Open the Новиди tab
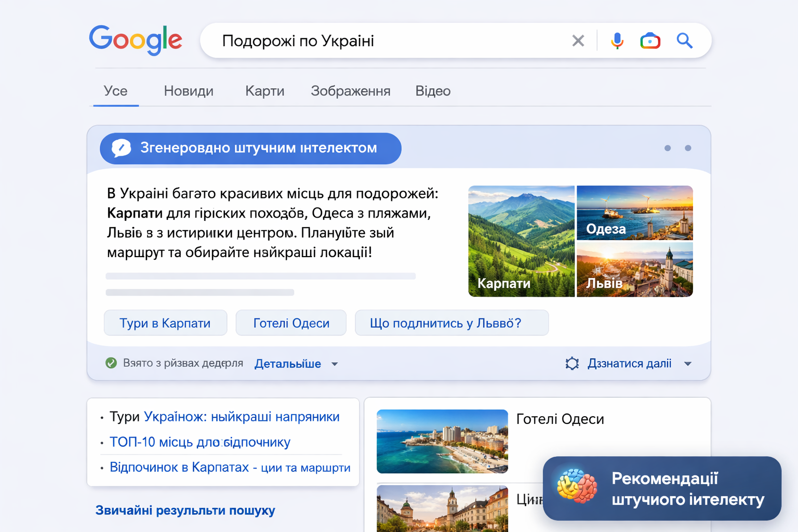The height and width of the screenshot is (532, 798). pos(189,91)
